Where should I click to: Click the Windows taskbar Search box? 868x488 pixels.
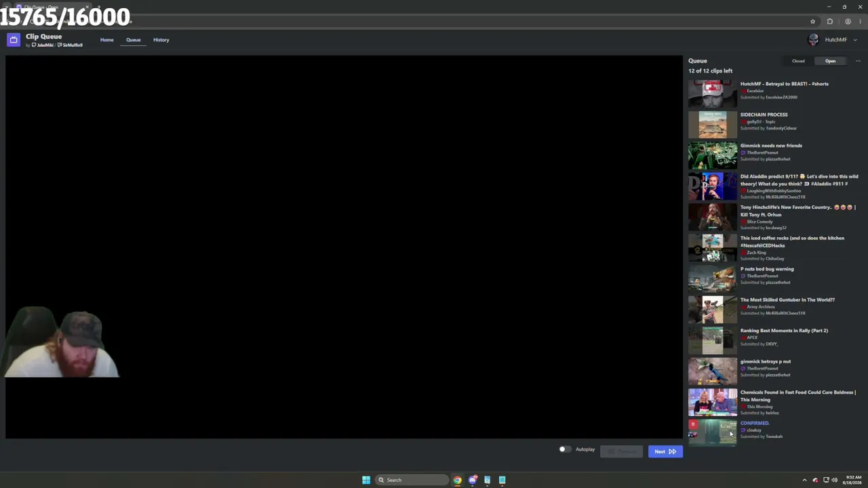(413, 480)
